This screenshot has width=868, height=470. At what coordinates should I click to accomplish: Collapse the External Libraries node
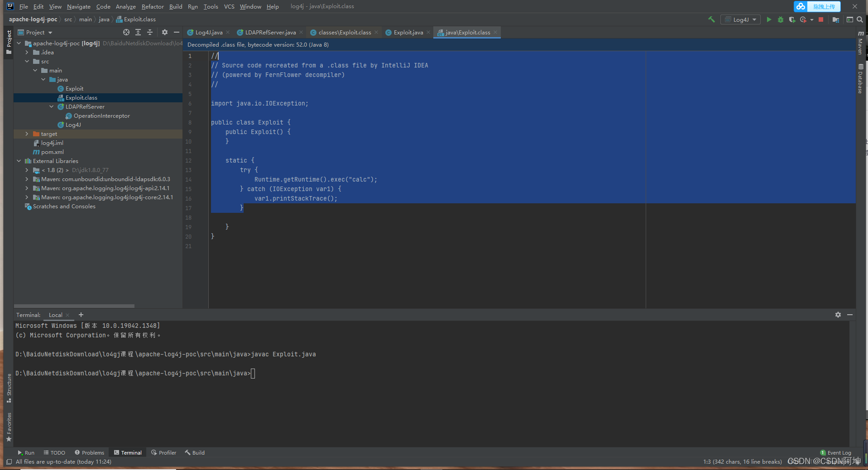[x=19, y=161]
